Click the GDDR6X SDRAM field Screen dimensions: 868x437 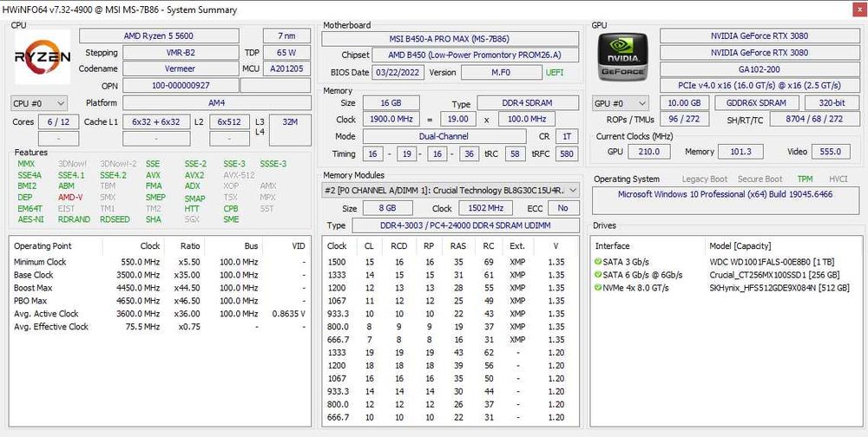(757, 103)
